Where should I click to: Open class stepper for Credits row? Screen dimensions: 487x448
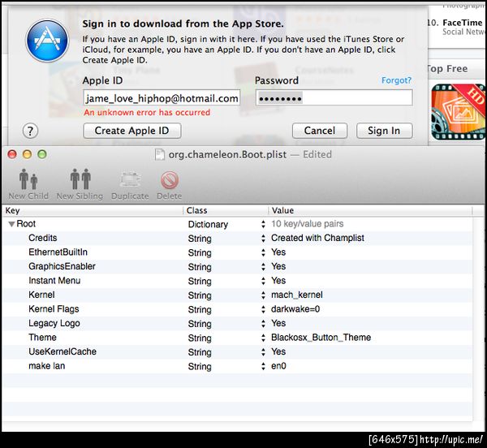[x=263, y=239]
